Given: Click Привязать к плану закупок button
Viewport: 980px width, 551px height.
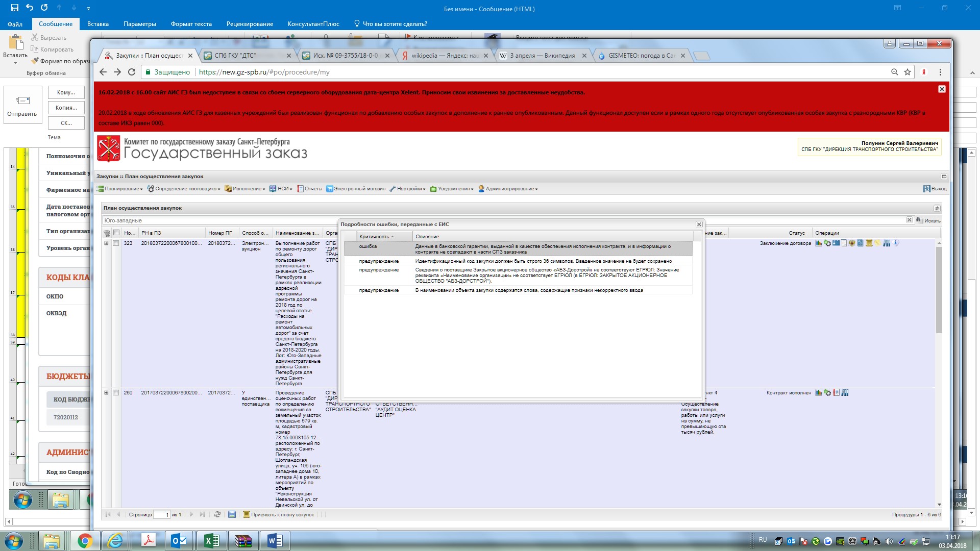Looking at the screenshot, I should pyautogui.click(x=279, y=514).
